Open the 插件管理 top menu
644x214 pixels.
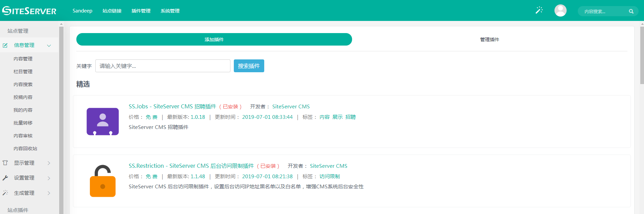click(x=141, y=11)
